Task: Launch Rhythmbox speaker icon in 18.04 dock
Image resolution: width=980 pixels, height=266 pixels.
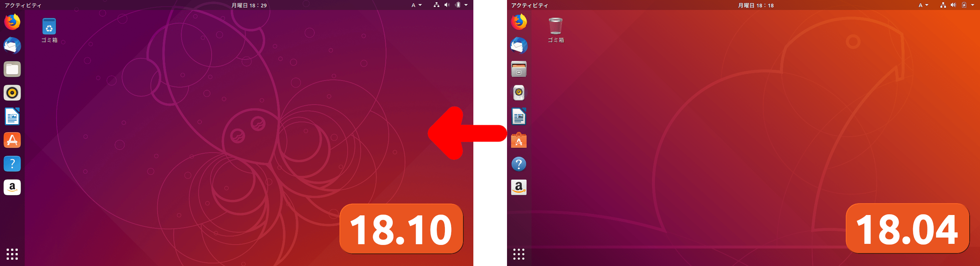Action: tap(519, 93)
